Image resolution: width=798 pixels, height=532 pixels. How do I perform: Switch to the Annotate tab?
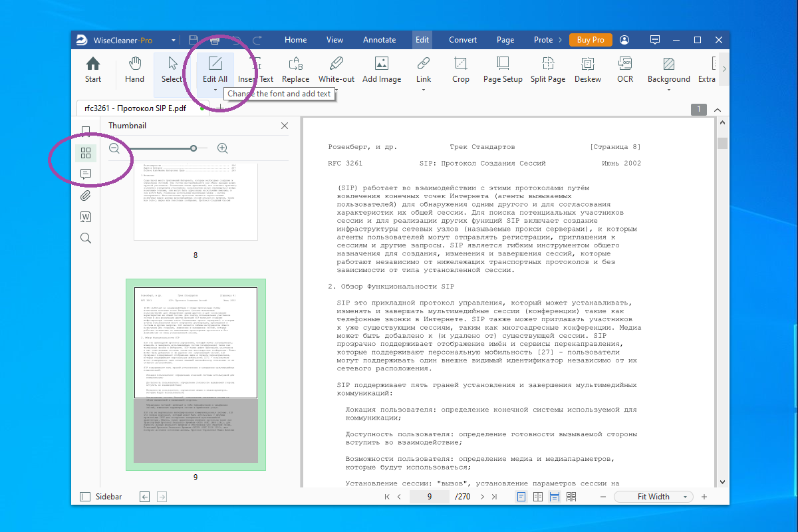[380, 40]
